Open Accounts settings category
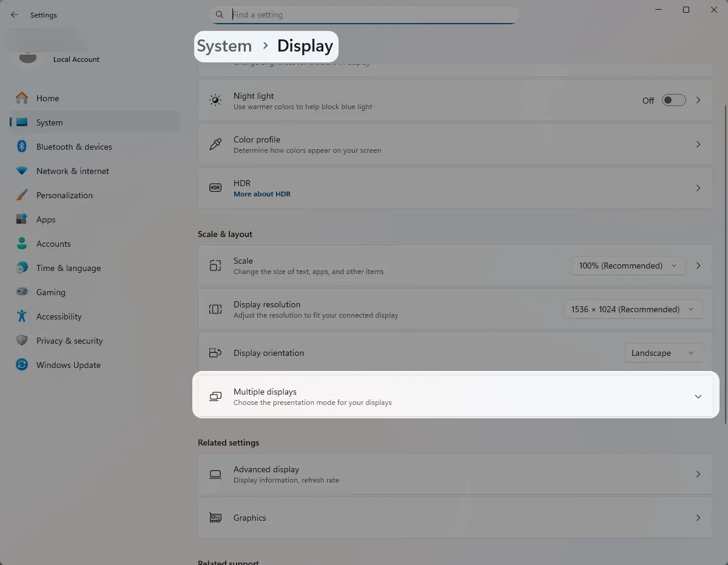This screenshot has height=565, width=728. (x=95, y=244)
